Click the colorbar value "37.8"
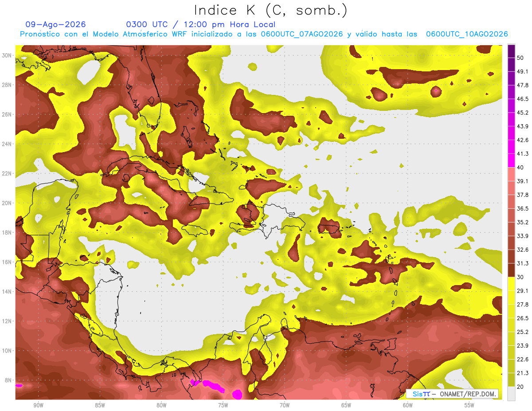This screenshot has width=532, height=411. point(523,195)
